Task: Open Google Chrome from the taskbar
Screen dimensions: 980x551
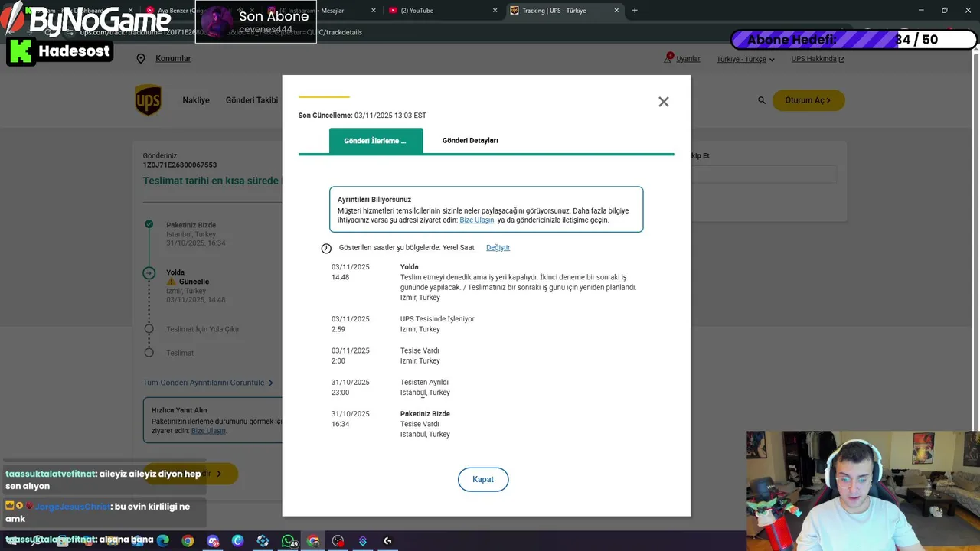Action: tap(188, 541)
